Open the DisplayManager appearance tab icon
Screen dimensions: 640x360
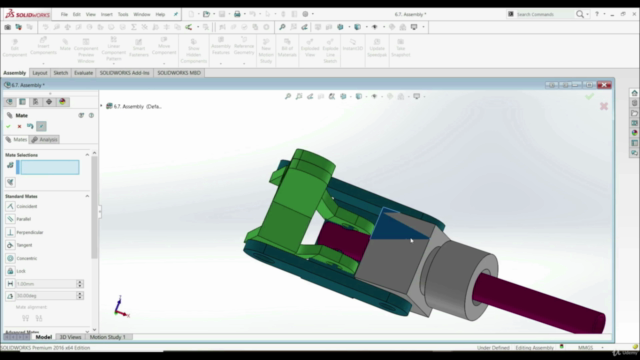coord(62,102)
